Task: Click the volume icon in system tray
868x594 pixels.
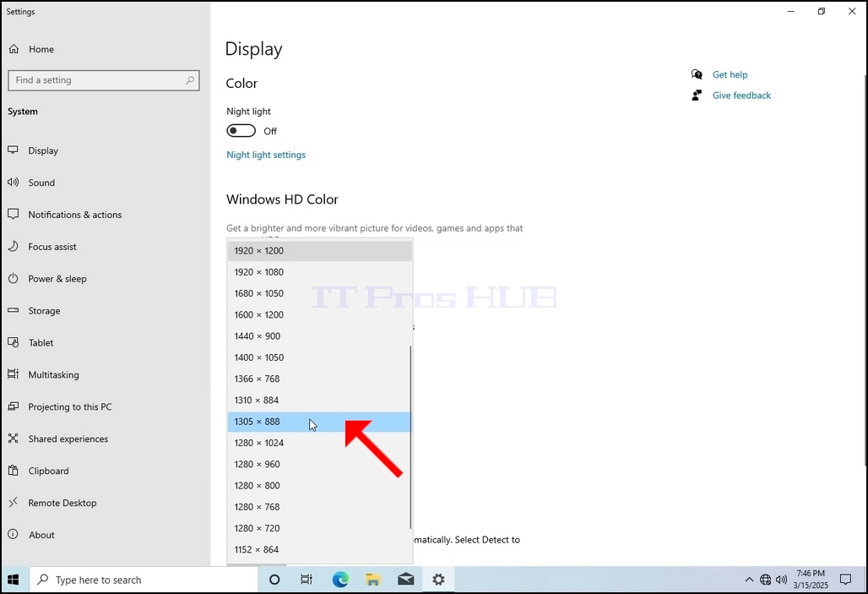Action: [781, 580]
